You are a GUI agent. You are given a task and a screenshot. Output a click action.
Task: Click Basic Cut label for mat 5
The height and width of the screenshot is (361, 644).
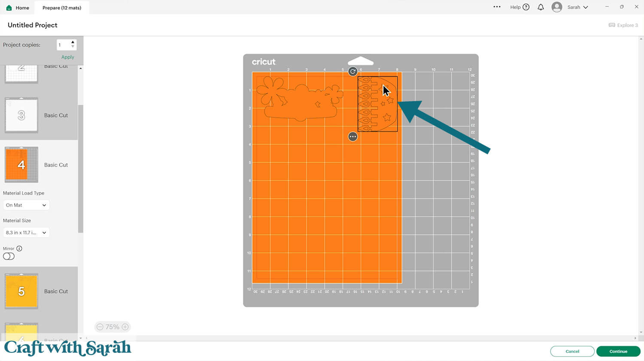coord(56,291)
